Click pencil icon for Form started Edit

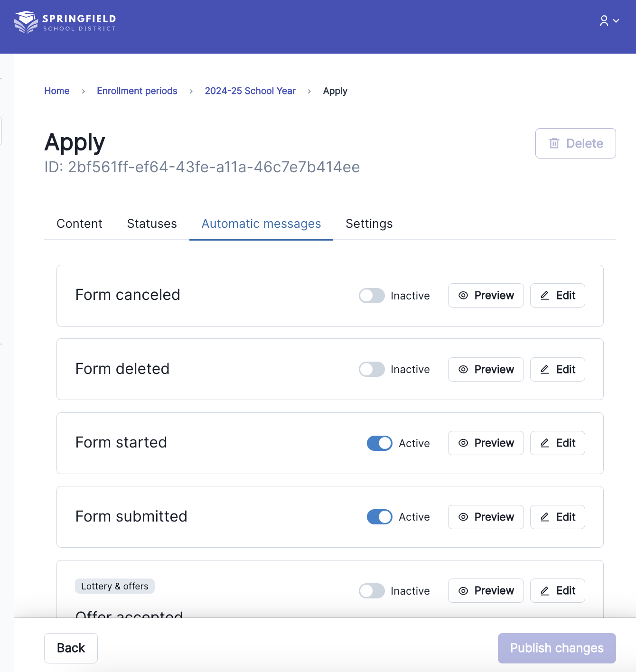(545, 443)
